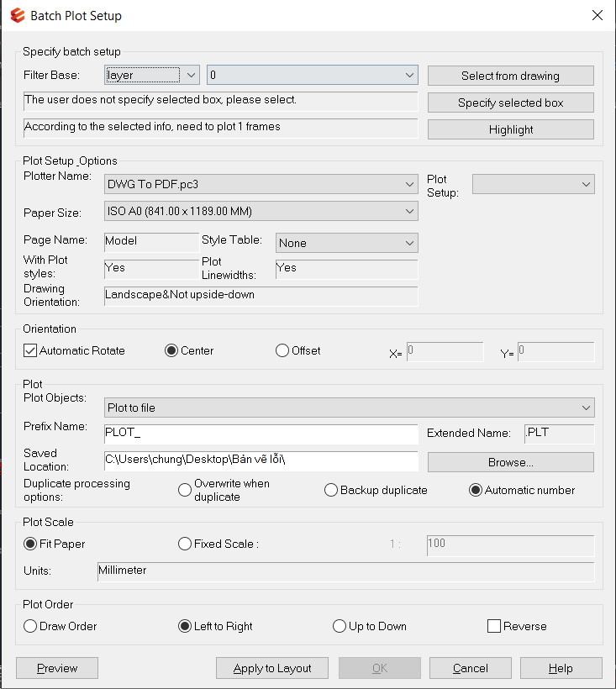This screenshot has height=689, width=616.
Task: Select Draw Order radio button
Action: point(30,626)
